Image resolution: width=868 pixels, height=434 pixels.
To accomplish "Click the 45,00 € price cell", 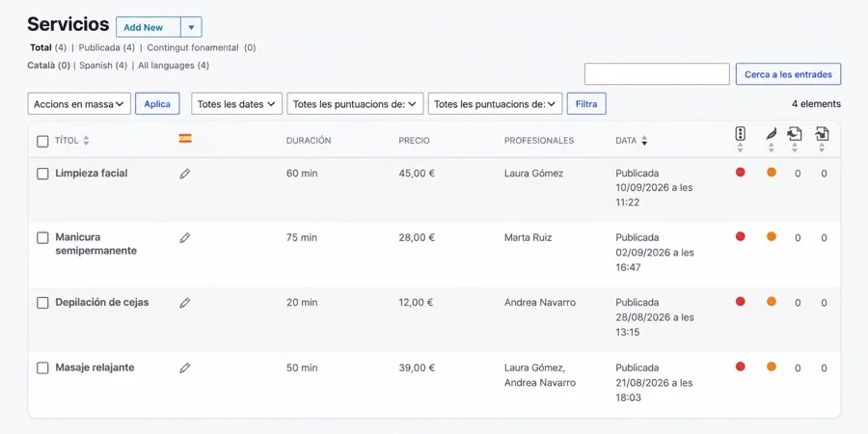I will coord(417,174).
